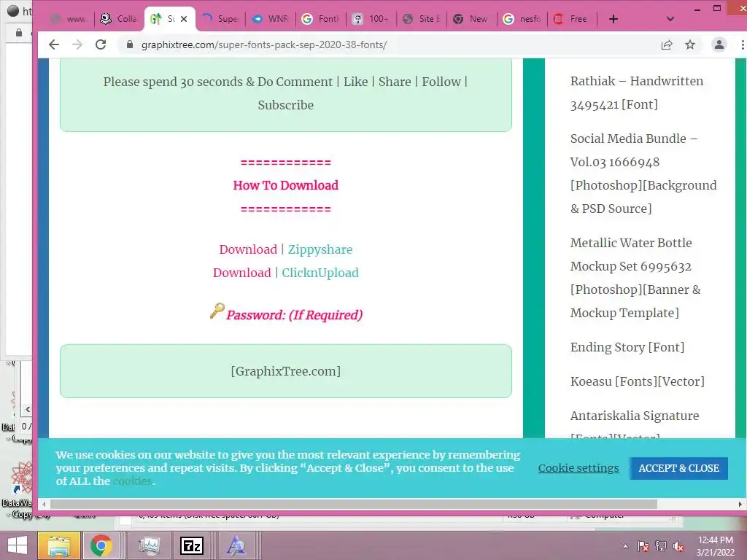
Task: Open Cookie settings link
Action: coord(578,468)
